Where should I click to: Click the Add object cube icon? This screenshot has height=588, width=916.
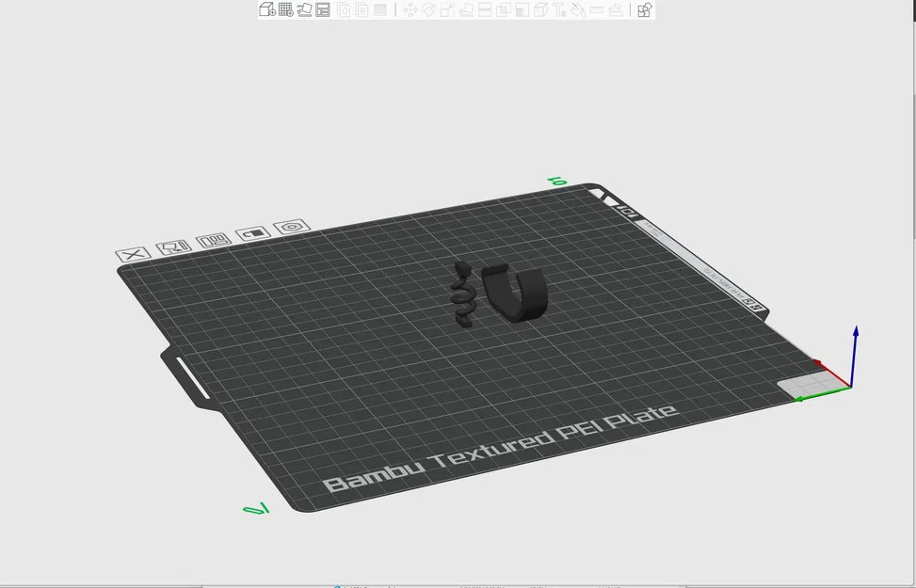pos(267,9)
